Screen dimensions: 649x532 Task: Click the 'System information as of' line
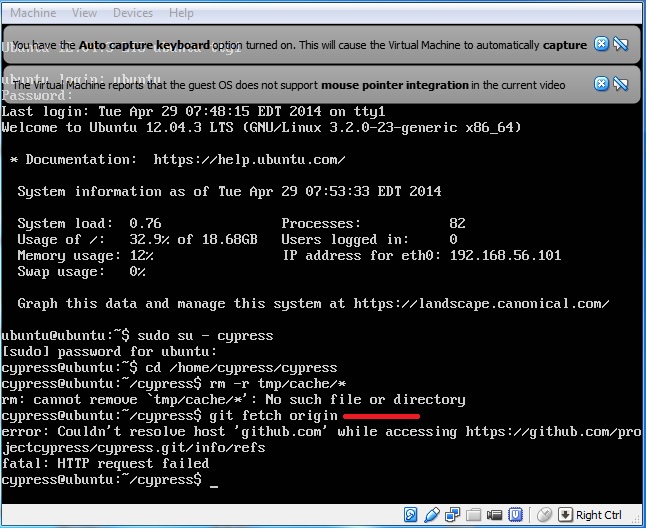pyautogui.click(x=229, y=192)
